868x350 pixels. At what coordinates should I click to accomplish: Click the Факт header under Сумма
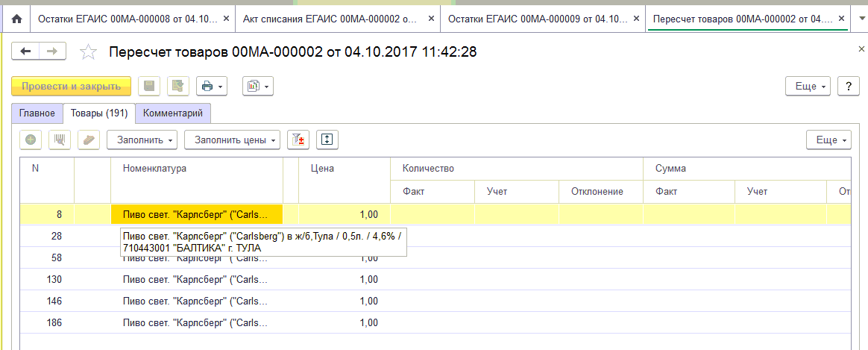[688, 192]
